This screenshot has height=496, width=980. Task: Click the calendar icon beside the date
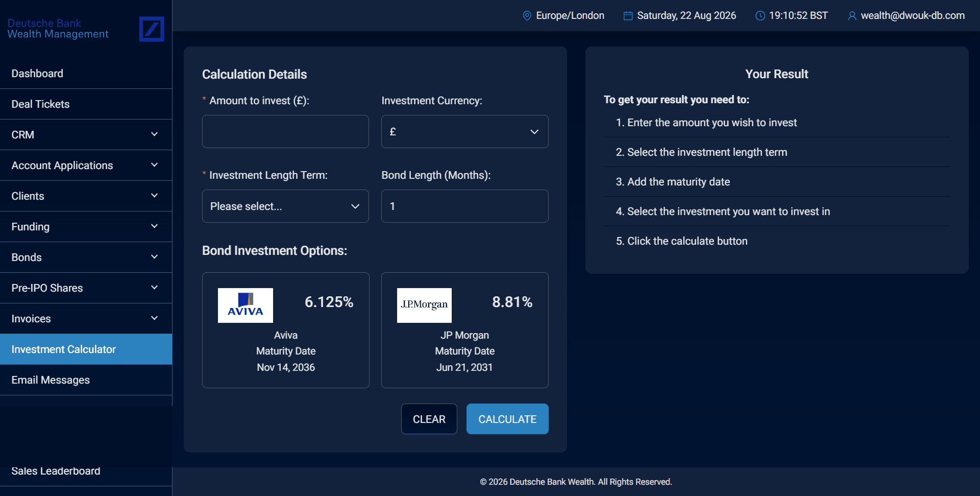(x=628, y=16)
